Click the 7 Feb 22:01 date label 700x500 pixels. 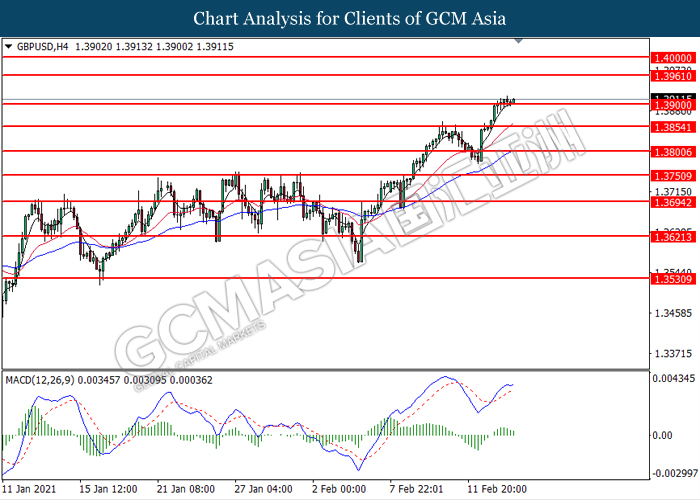pyautogui.click(x=417, y=489)
